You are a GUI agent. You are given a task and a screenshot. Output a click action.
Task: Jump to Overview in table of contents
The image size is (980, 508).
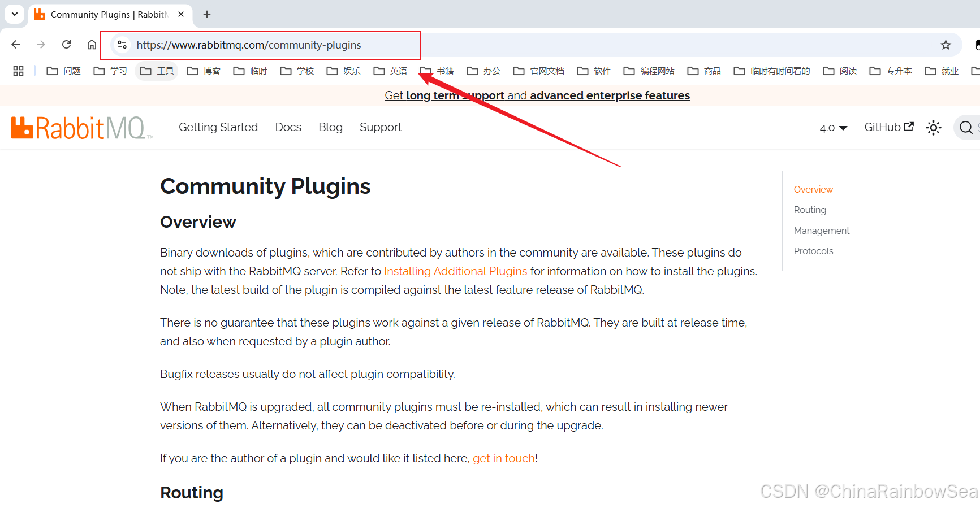(x=813, y=189)
